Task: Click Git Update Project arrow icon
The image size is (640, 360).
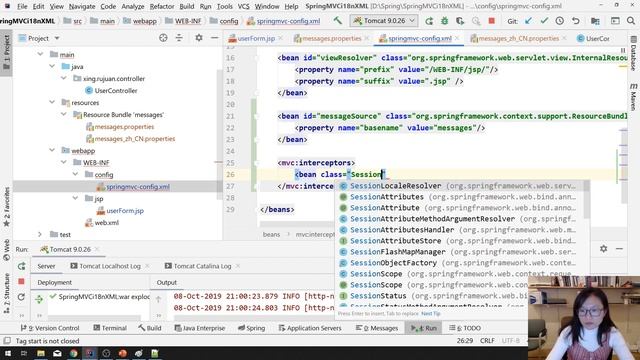Action: coord(529,21)
